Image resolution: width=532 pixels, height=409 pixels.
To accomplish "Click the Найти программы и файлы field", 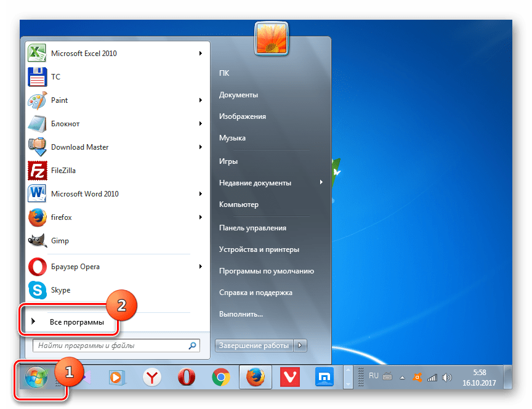I will (116, 346).
